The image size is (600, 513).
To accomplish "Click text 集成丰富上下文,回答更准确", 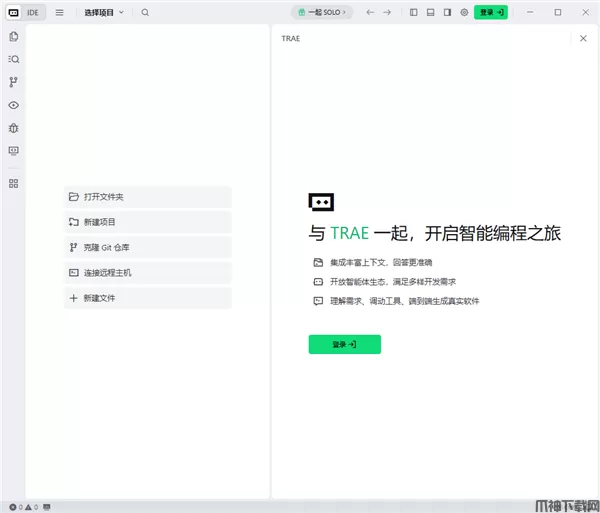I will [x=381, y=262].
